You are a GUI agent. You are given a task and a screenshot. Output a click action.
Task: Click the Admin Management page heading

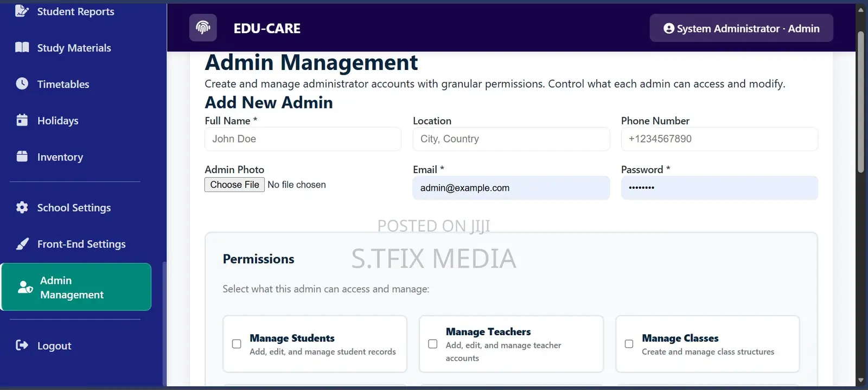tap(311, 62)
